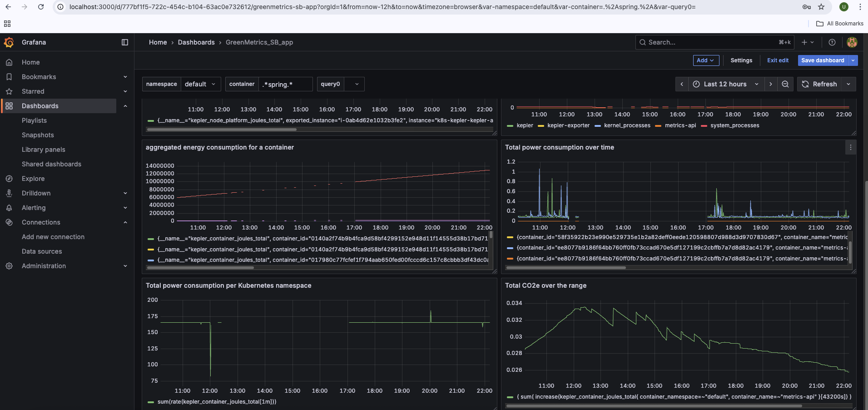The height and width of the screenshot is (410, 868).
Task: Click the Exit edit link
Action: (x=778, y=60)
